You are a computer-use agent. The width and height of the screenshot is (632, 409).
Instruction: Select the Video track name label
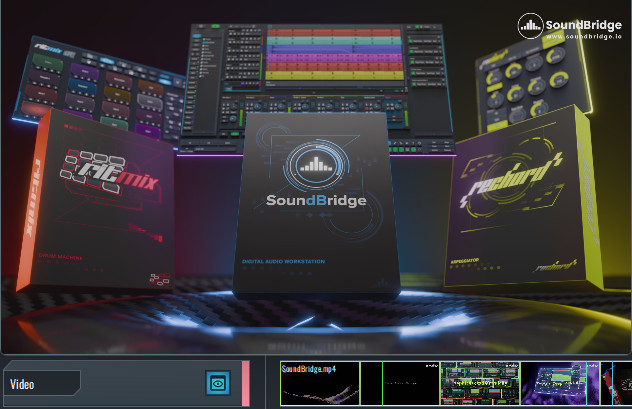(42, 383)
